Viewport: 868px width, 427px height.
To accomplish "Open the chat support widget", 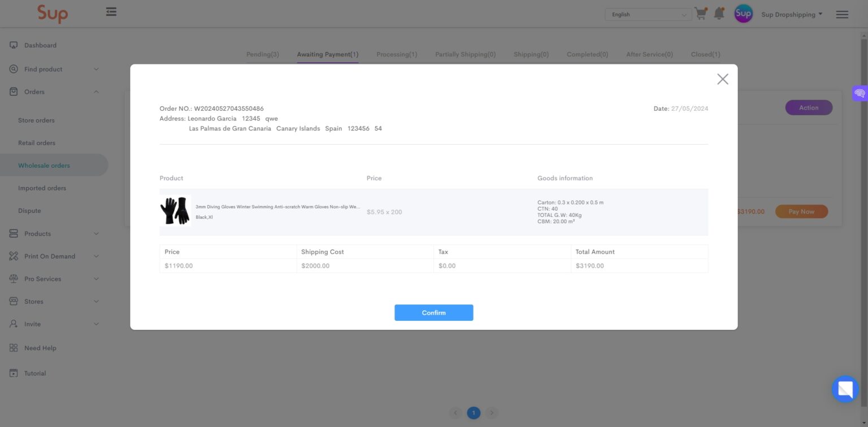I will click(845, 389).
